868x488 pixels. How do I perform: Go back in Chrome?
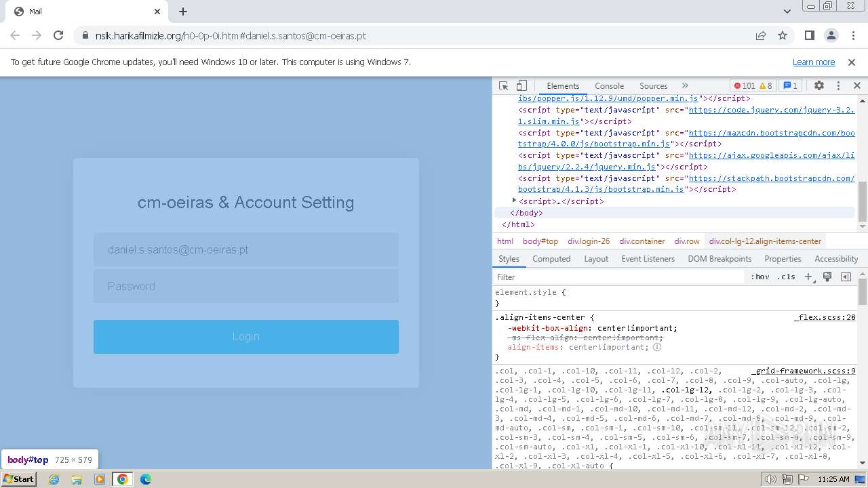[15, 35]
